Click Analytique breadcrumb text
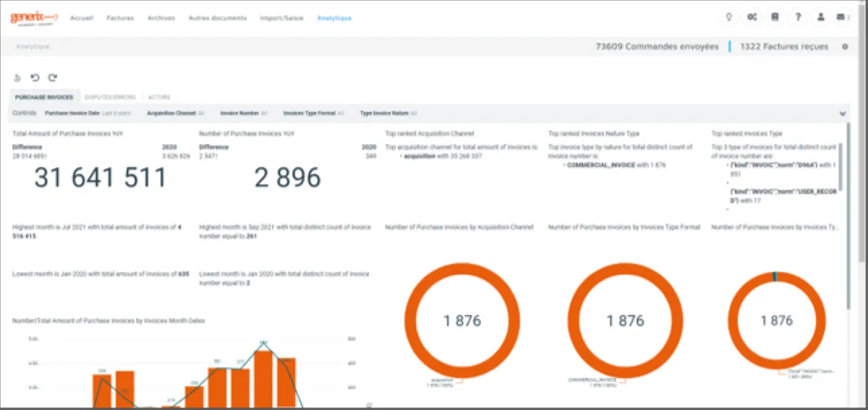Screen dimensions: 868x410 [33, 47]
